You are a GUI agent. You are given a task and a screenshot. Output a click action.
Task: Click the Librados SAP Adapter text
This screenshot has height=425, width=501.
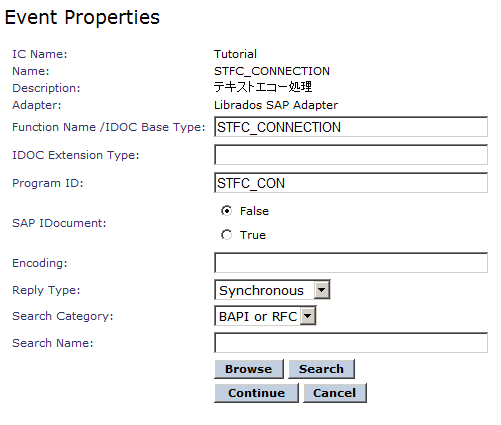[x=276, y=105]
